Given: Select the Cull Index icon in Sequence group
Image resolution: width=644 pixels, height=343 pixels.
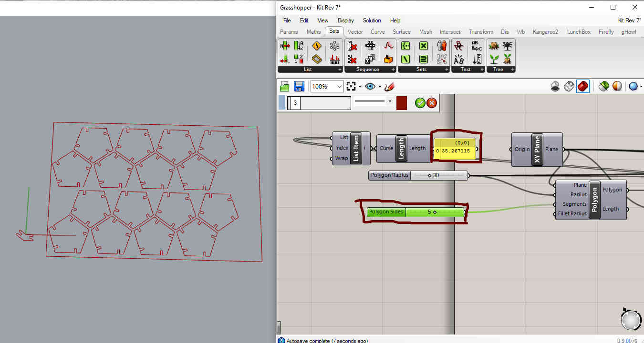Looking at the screenshot, I should click(353, 46).
